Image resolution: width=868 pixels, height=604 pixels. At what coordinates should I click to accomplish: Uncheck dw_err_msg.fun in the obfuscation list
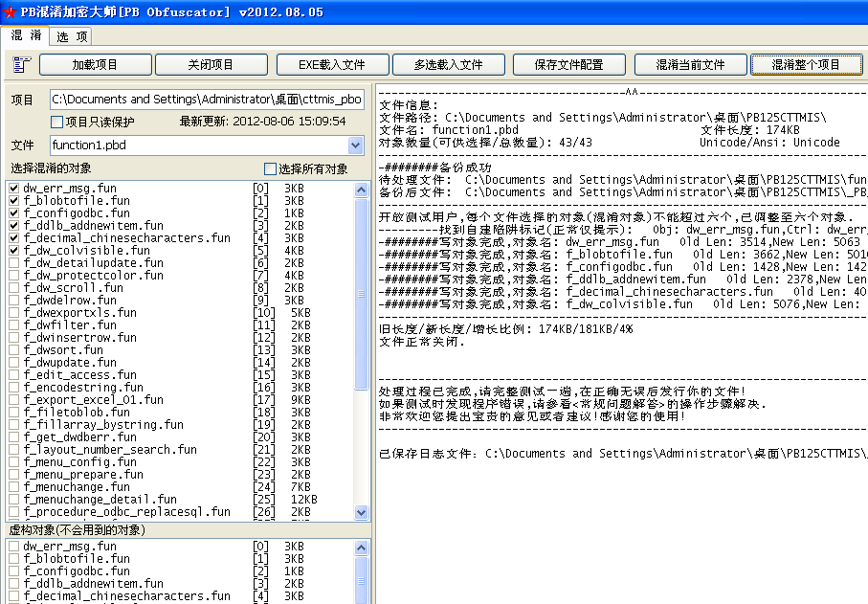pos(13,189)
